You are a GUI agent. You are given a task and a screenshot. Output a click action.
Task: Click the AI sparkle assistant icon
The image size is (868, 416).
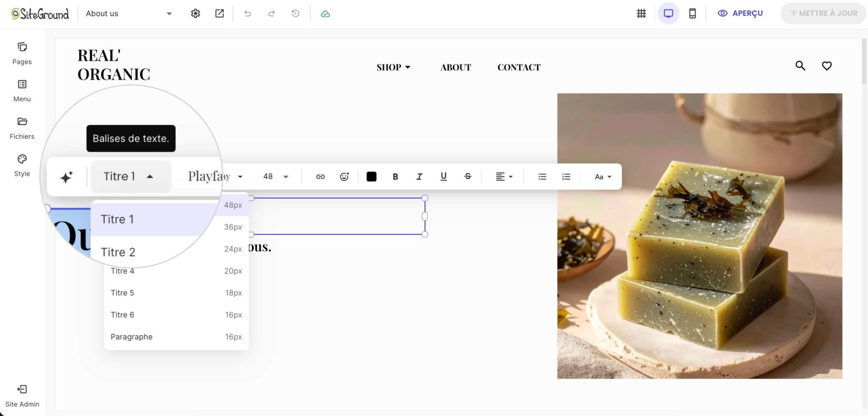pyautogui.click(x=66, y=177)
